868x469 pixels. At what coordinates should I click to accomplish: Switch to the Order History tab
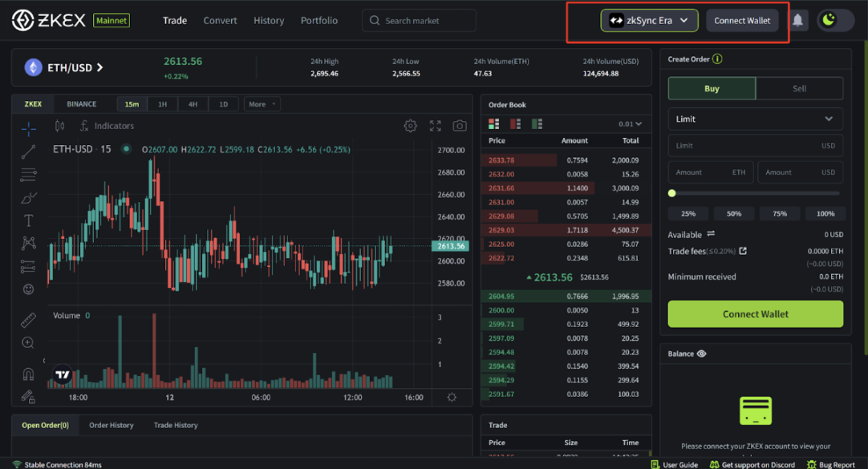[x=112, y=425]
